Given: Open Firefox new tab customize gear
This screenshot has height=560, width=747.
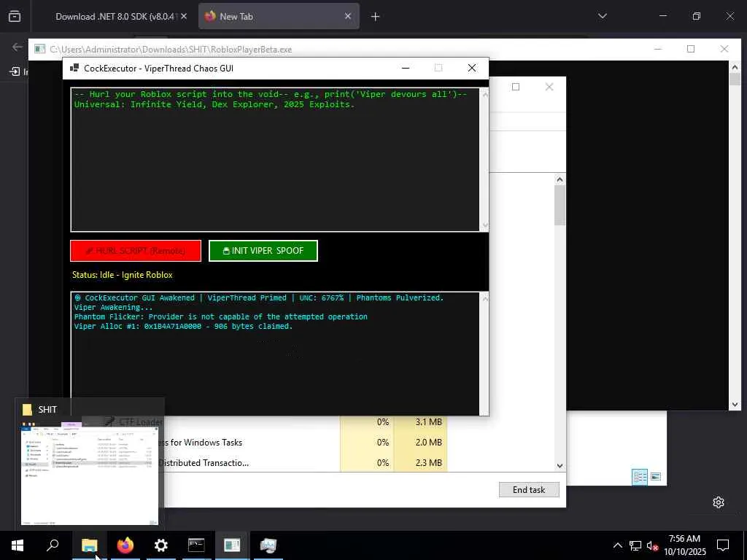Looking at the screenshot, I should click(719, 502).
